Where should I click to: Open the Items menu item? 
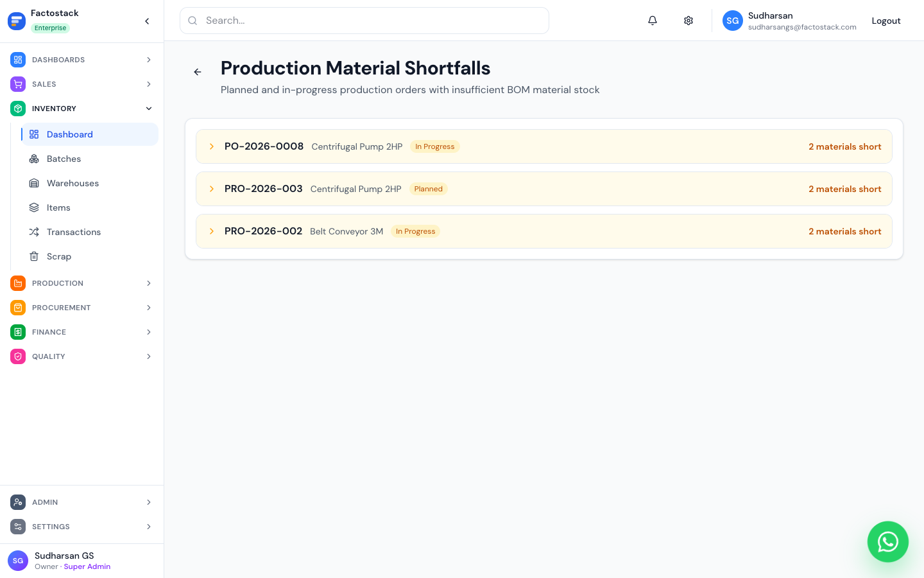(90, 207)
